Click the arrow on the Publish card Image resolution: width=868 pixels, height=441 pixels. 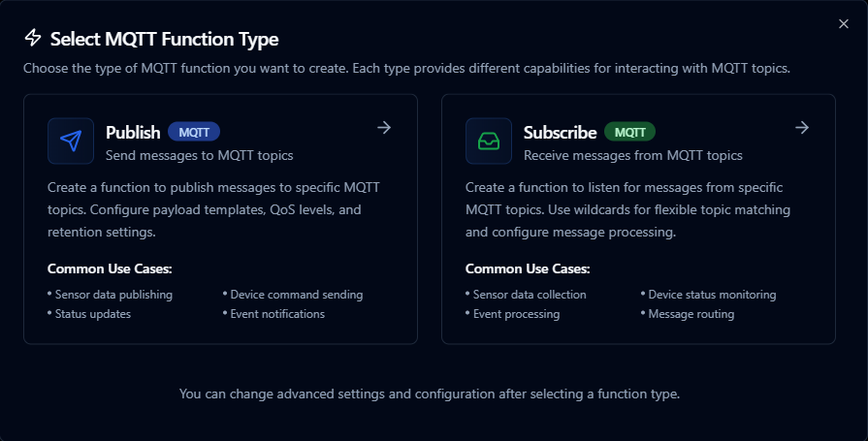point(384,127)
